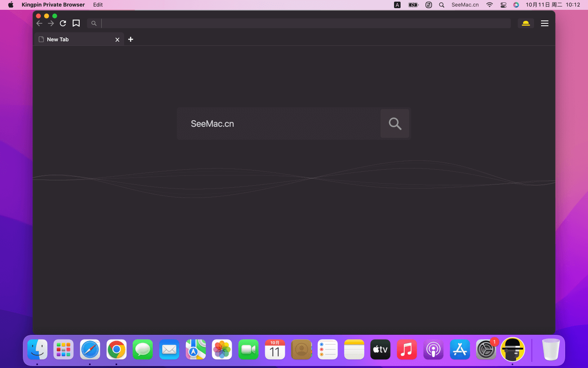Open Control Center in menu bar
Screen dimensions: 588x368
(503, 5)
